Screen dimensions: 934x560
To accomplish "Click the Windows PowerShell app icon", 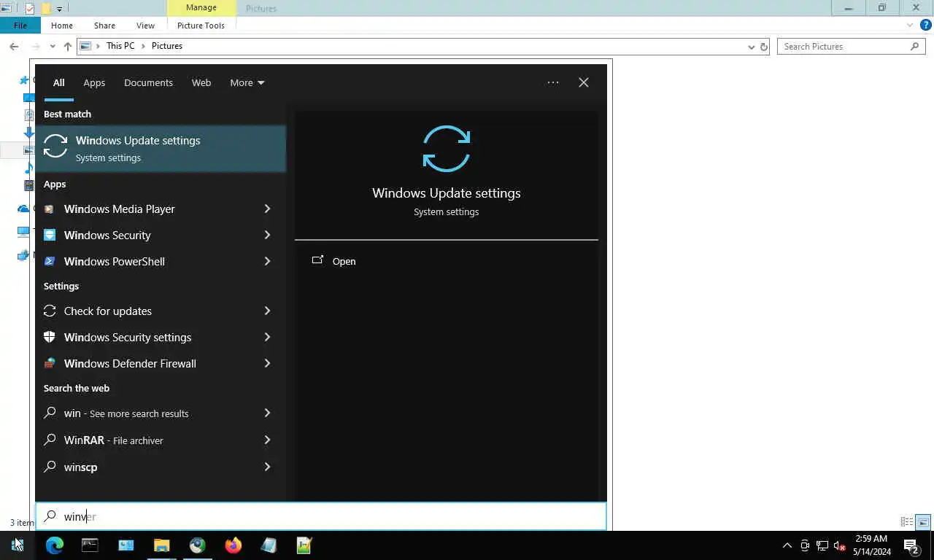I will tap(50, 262).
